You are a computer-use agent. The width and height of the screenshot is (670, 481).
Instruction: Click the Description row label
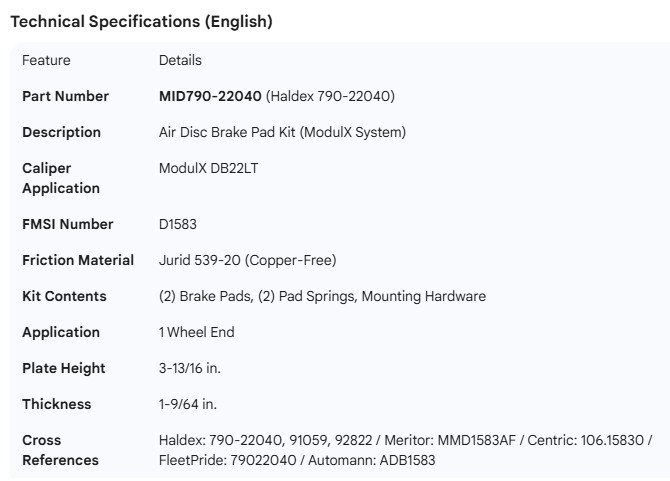pyautogui.click(x=61, y=132)
